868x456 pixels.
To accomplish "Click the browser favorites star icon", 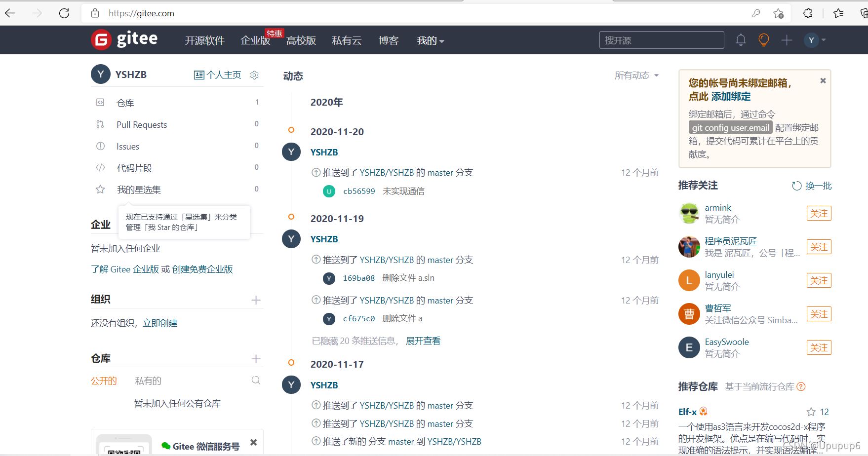I will 779,13.
